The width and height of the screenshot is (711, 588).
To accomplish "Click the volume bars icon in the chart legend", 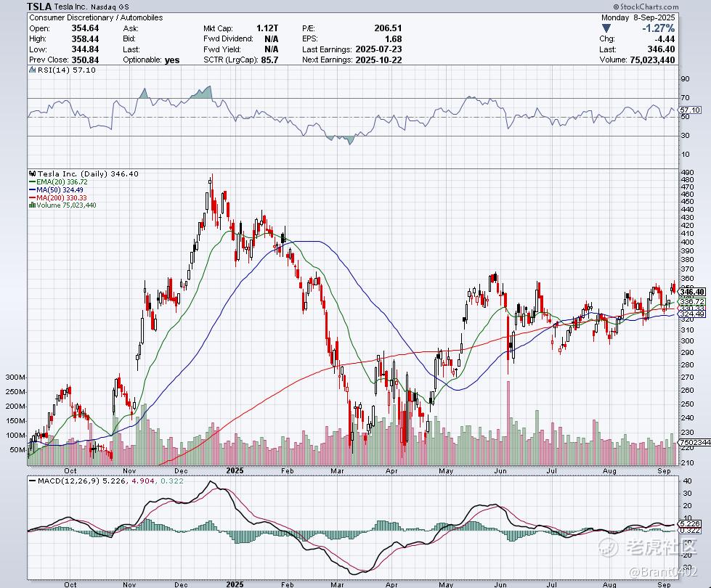I will pos(32,205).
